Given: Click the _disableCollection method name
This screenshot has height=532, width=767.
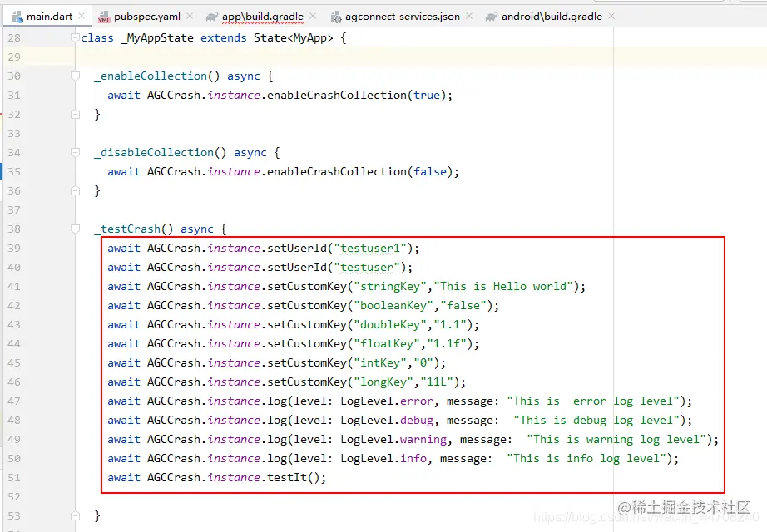Looking at the screenshot, I should click(154, 153).
